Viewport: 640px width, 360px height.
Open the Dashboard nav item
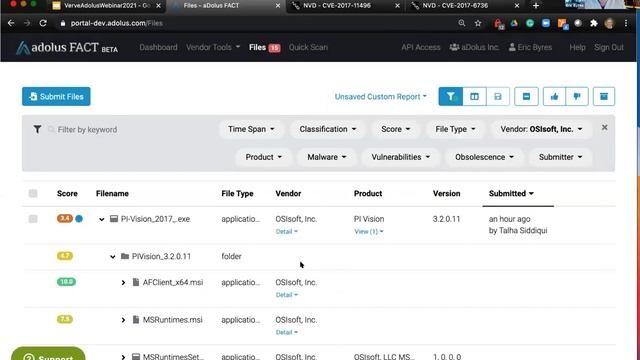158,47
